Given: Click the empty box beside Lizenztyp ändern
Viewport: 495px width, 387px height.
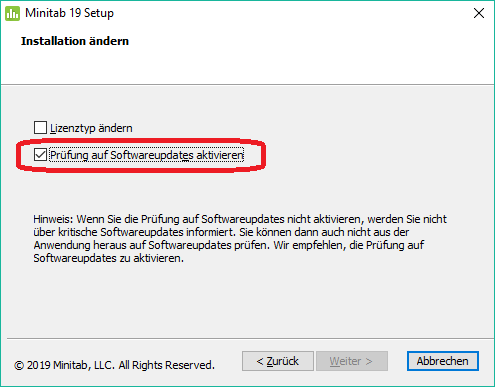Looking at the screenshot, I should click(x=40, y=128).
